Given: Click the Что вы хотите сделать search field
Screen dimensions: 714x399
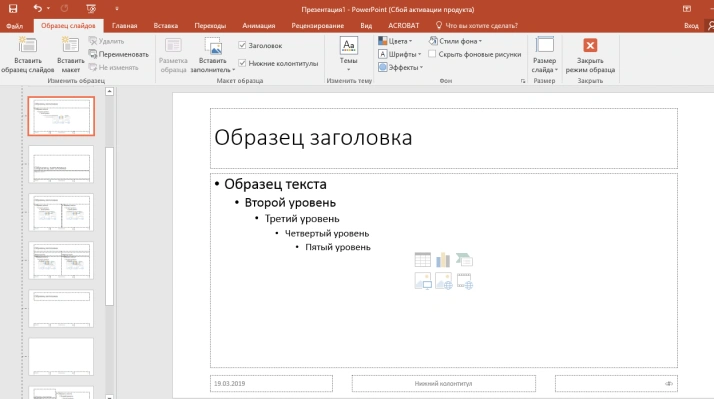Looking at the screenshot, I should [x=477, y=26].
